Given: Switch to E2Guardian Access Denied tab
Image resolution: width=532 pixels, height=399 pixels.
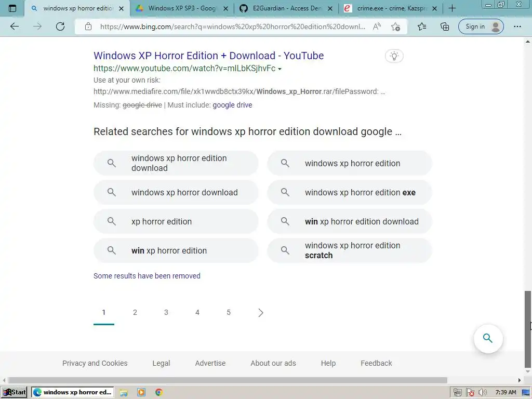Looking at the screenshot, I should (286, 8).
